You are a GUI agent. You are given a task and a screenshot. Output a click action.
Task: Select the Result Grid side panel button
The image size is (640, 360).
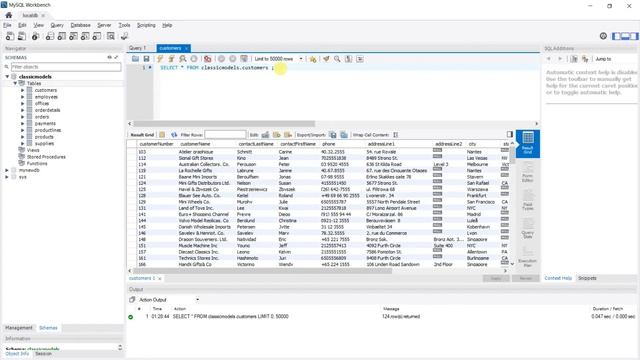click(527, 143)
